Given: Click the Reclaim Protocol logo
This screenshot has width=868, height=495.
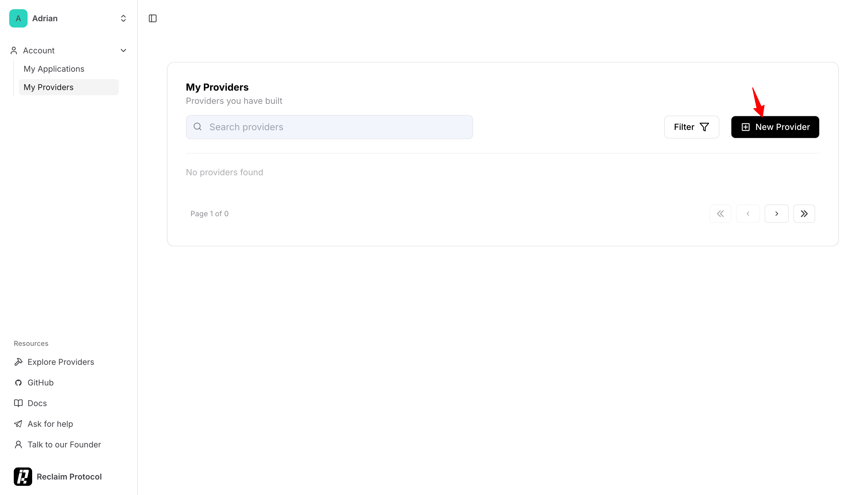Looking at the screenshot, I should [x=23, y=476].
